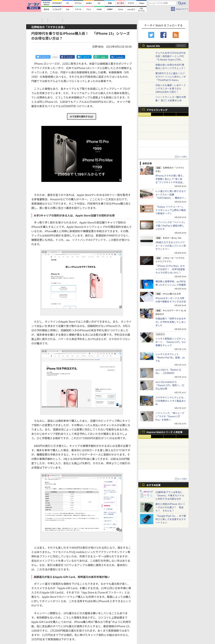Open 進化と改良のiPhone 14シリーズ recommendation
This screenshot has height=644, width=215.
click(x=170, y=507)
